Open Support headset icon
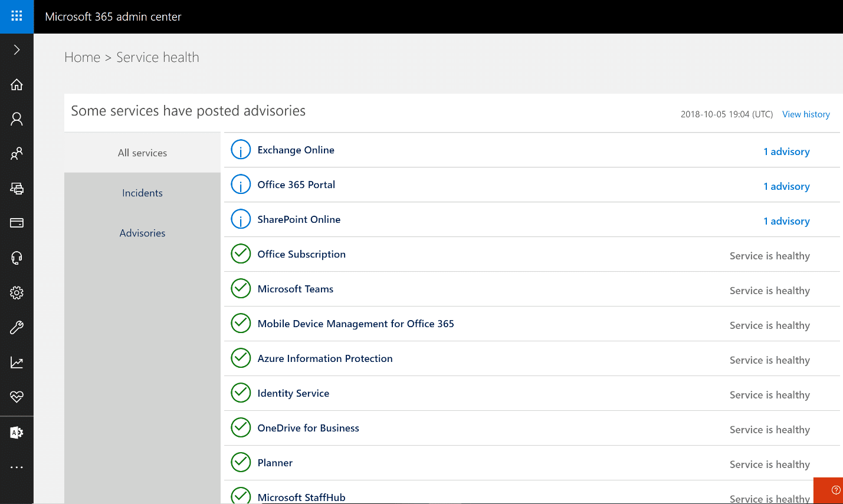 pyautogui.click(x=17, y=258)
